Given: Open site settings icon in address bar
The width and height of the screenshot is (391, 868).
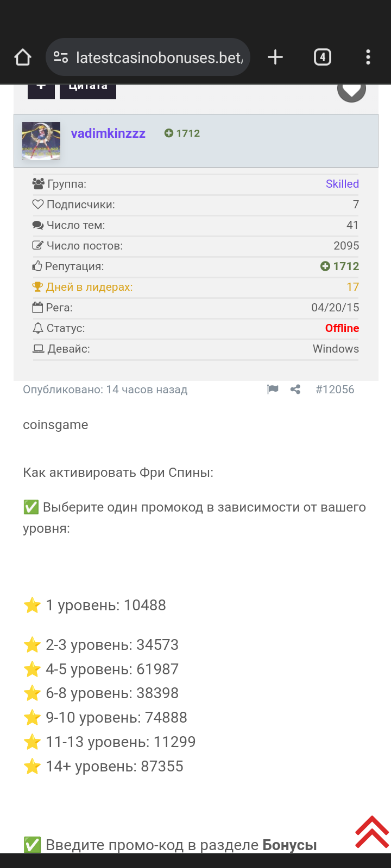Looking at the screenshot, I should click(61, 57).
